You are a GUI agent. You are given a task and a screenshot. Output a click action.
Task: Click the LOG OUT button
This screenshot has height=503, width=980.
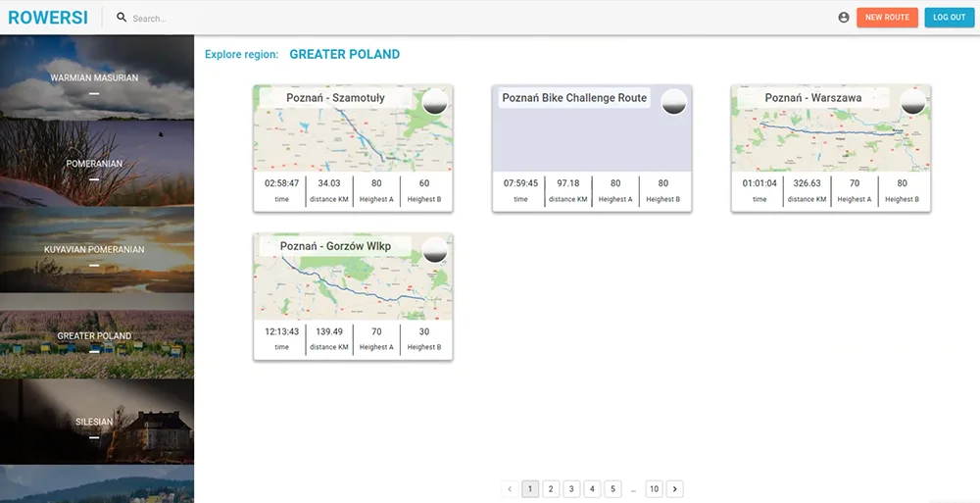[950, 18]
